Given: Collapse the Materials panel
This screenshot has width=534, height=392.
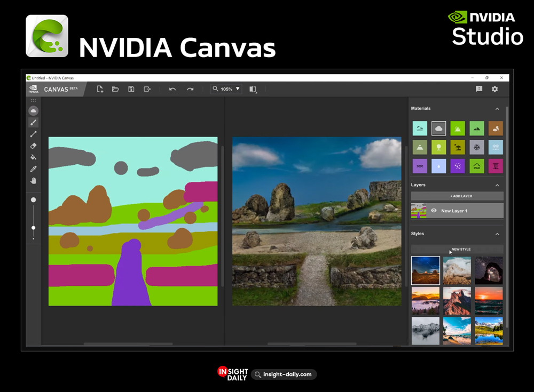Looking at the screenshot, I should point(497,109).
